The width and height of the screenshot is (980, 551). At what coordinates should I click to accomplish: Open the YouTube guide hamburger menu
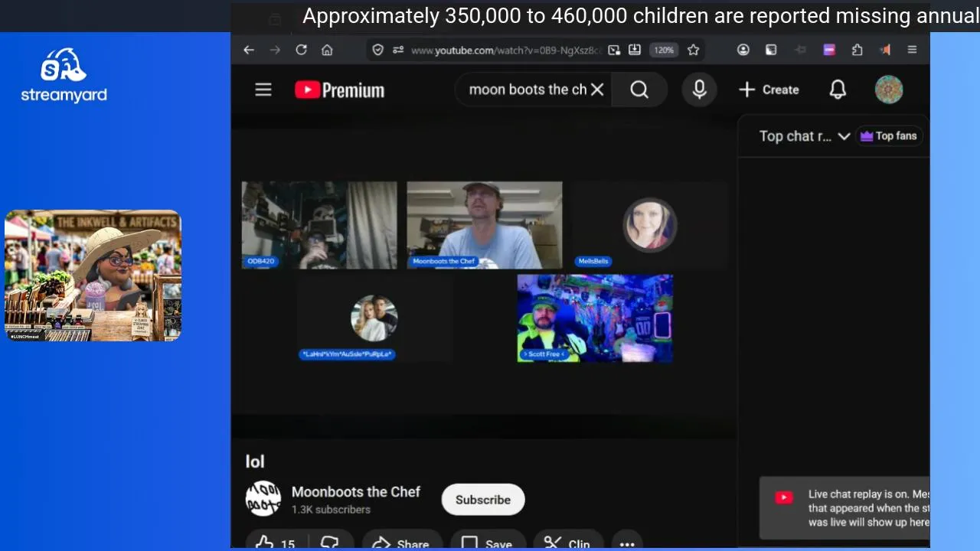point(263,90)
